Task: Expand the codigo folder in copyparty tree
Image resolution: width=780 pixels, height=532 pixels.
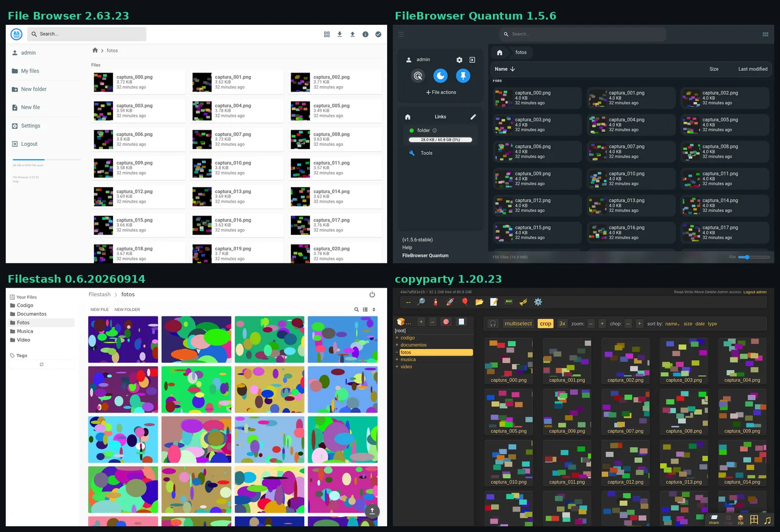Action: [x=397, y=338]
